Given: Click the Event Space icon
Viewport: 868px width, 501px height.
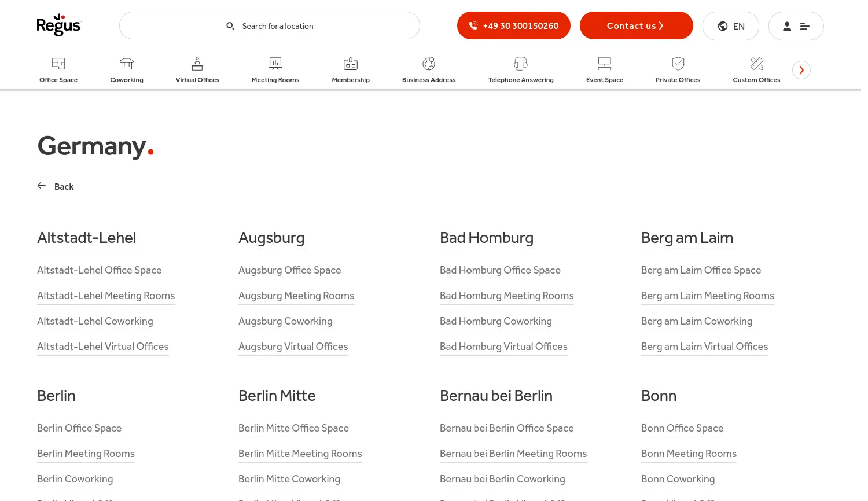Looking at the screenshot, I should click(x=604, y=64).
